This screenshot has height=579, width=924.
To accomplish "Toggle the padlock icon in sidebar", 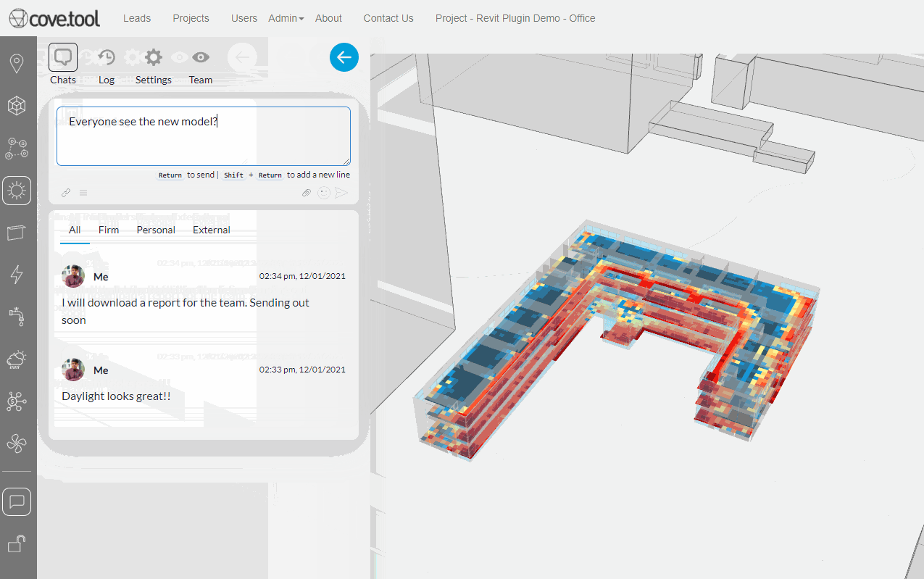I will point(16,543).
